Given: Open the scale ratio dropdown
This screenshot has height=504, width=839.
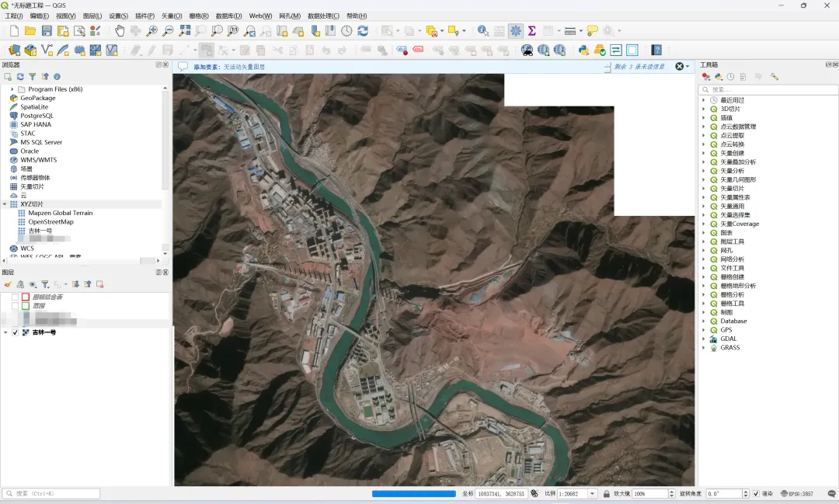Looking at the screenshot, I should 592,494.
